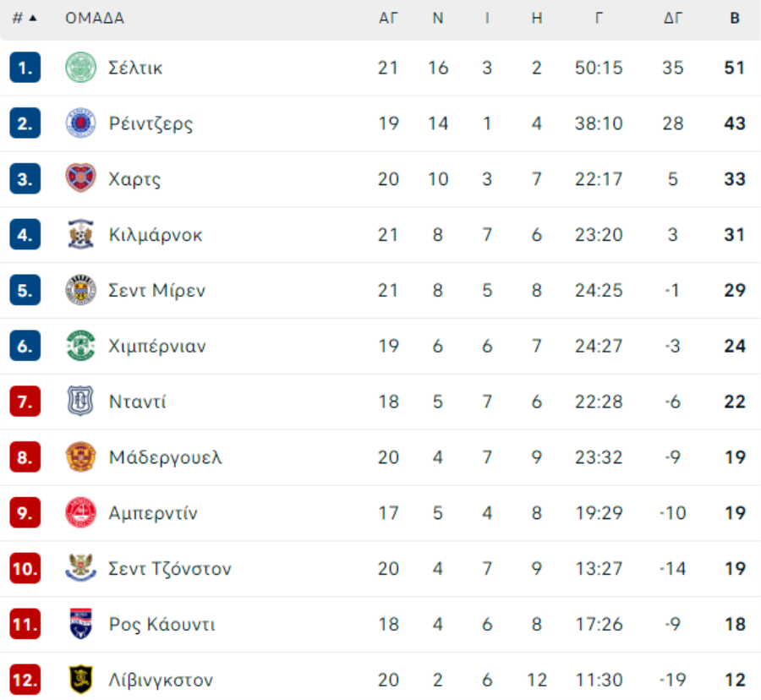The image size is (761, 700).
Task: Sort by the B points column header
Action: (x=735, y=19)
